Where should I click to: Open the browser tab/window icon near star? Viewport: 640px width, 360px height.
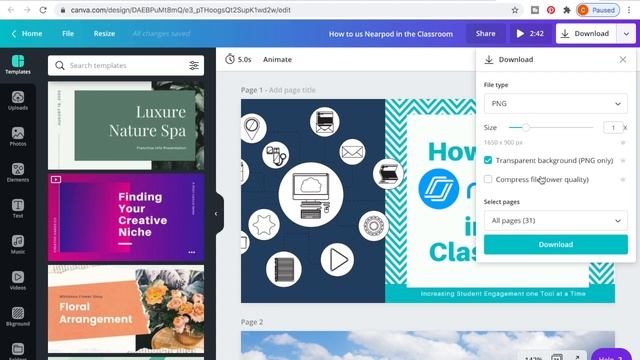(x=535, y=10)
